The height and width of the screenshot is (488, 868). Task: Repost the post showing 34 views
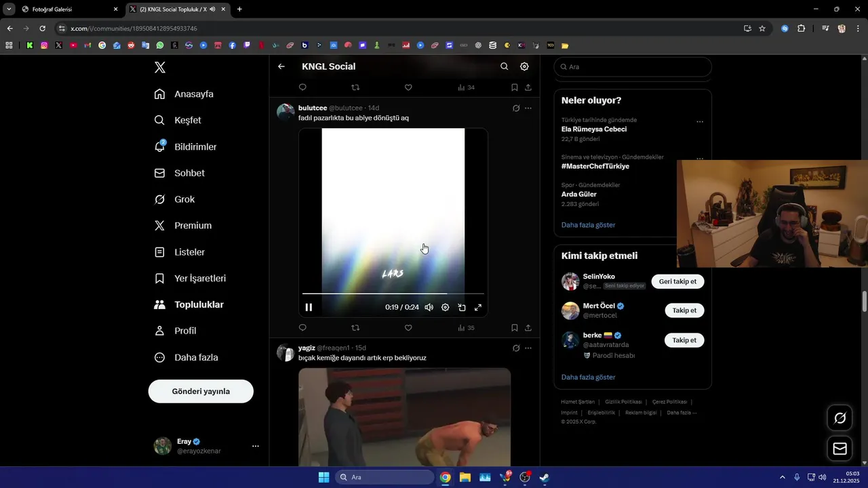click(355, 87)
